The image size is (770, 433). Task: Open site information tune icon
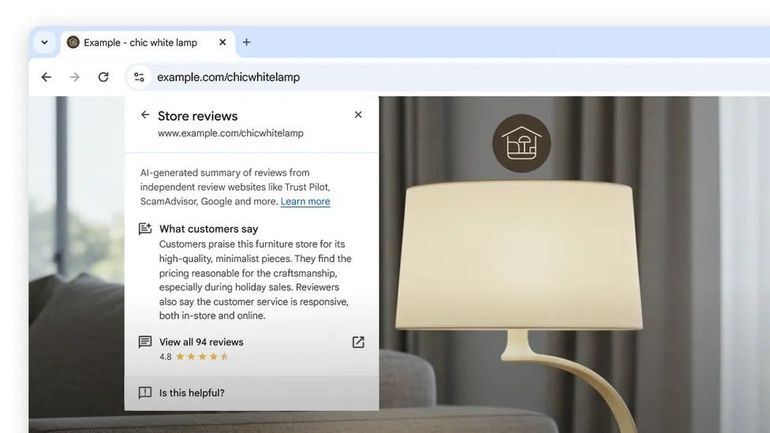coord(139,77)
